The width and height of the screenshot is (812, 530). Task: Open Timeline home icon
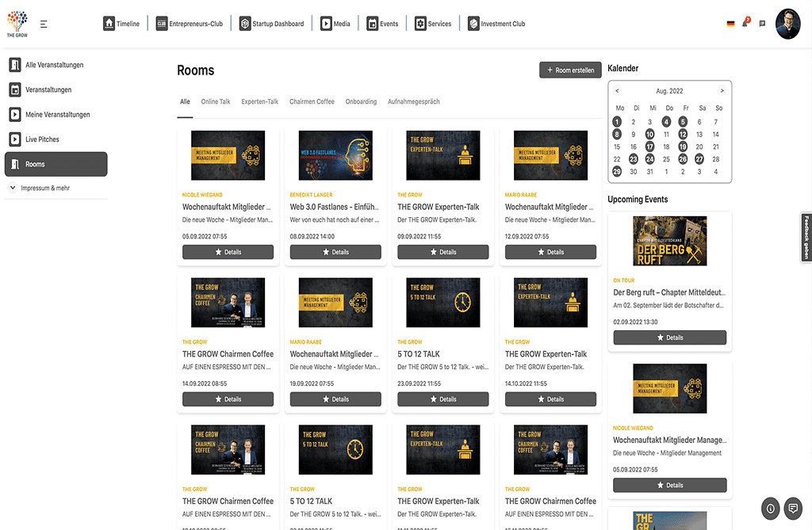tap(109, 24)
